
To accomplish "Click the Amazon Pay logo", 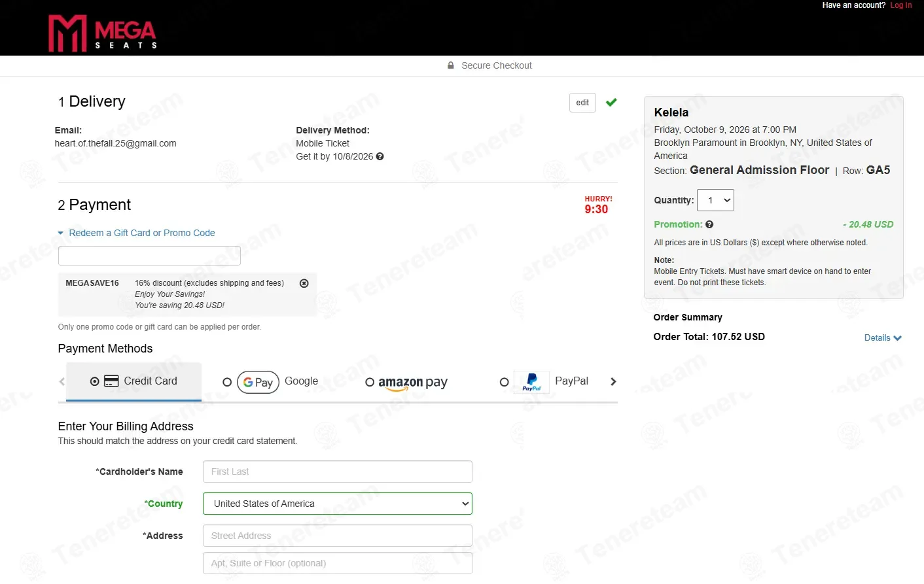I will [x=413, y=383].
